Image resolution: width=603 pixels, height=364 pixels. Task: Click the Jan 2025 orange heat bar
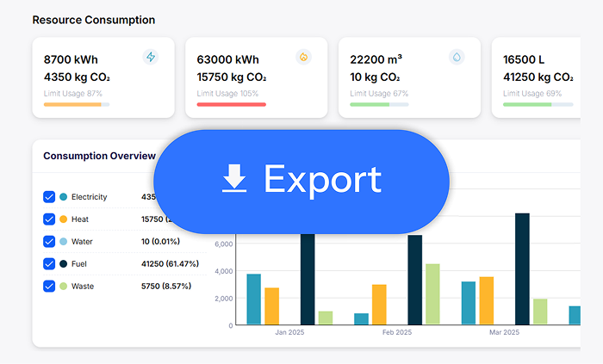tap(272, 306)
